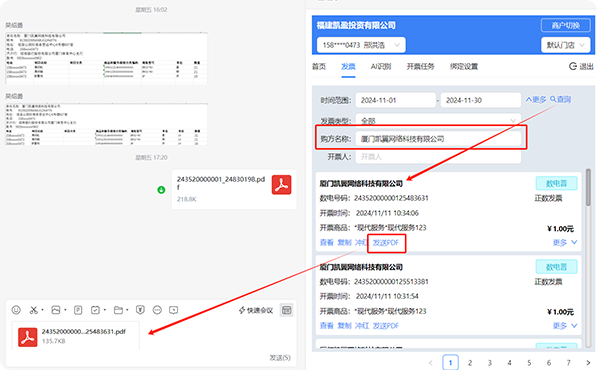Select the scissors screenshot tool
The image size is (597, 370).
point(34,310)
